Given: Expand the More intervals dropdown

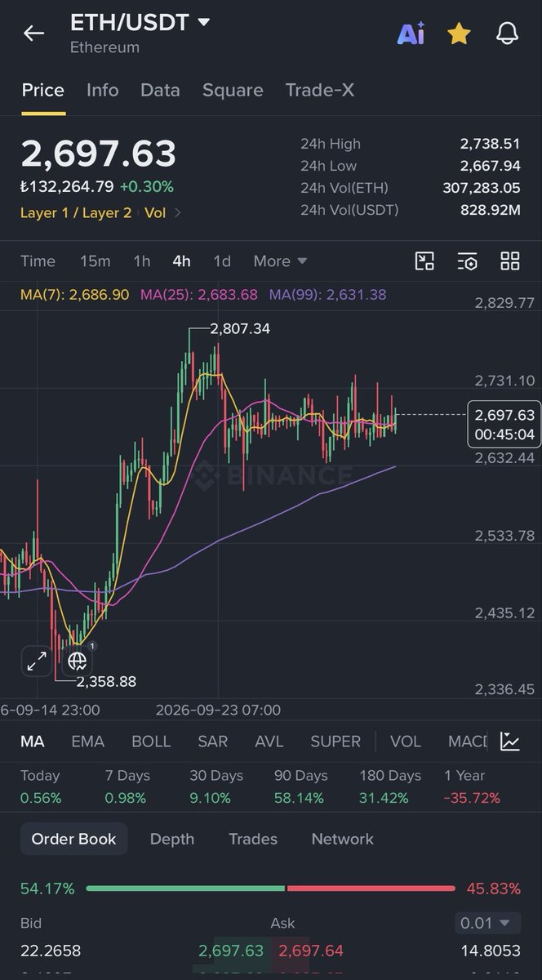Looking at the screenshot, I should coord(280,261).
